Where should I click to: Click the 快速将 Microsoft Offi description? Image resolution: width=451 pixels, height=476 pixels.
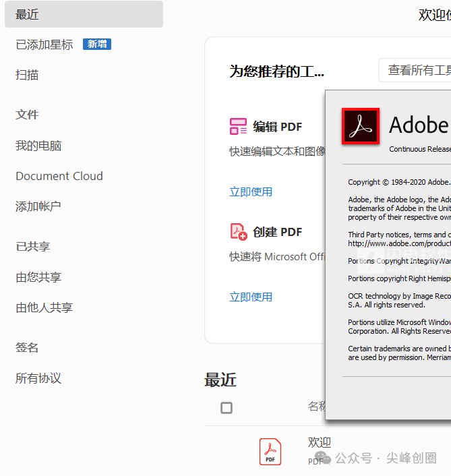click(277, 256)
